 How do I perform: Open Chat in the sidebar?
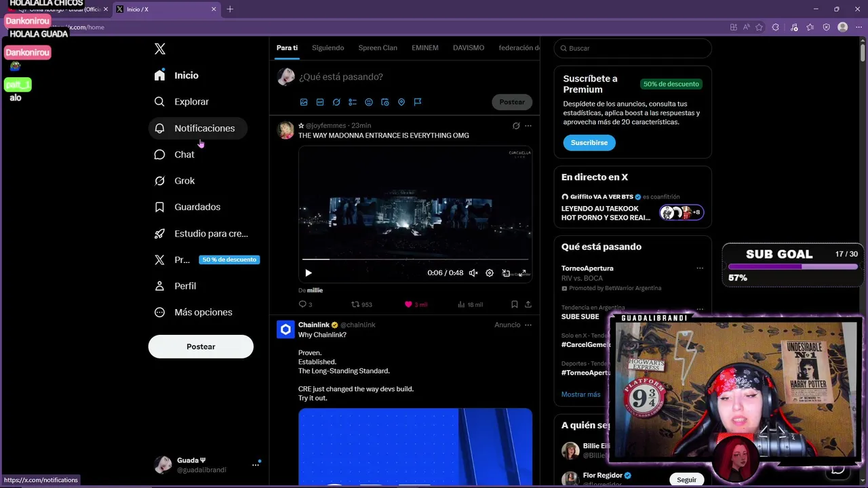pyautogui.click(x=174, y=155)
